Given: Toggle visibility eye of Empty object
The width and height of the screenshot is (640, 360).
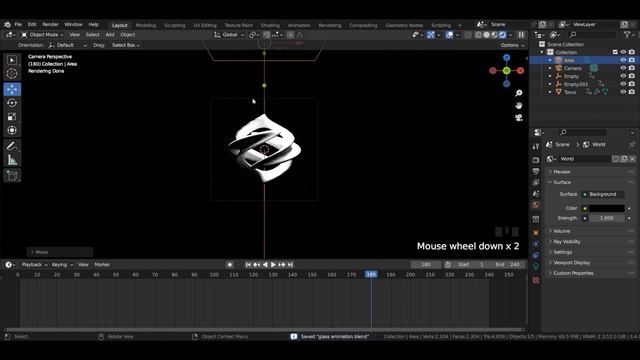Looking at the screenshot, I should coord(623,76).
